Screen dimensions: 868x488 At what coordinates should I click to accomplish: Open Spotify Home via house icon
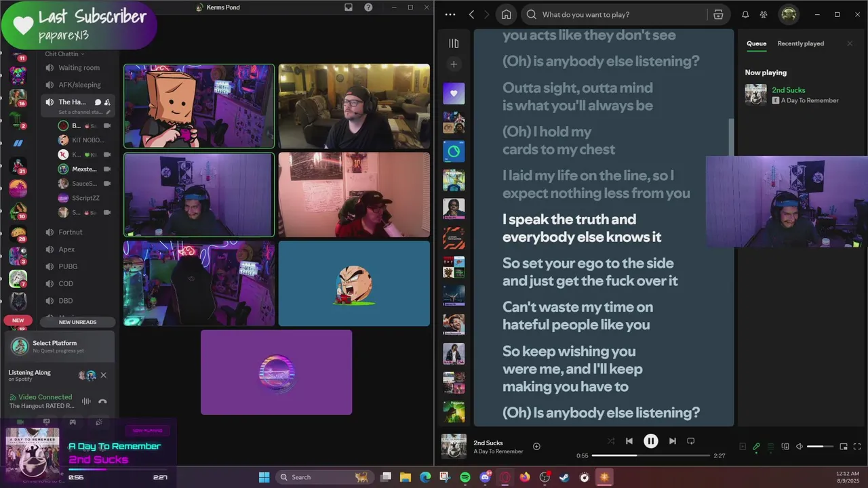(506, 14)
